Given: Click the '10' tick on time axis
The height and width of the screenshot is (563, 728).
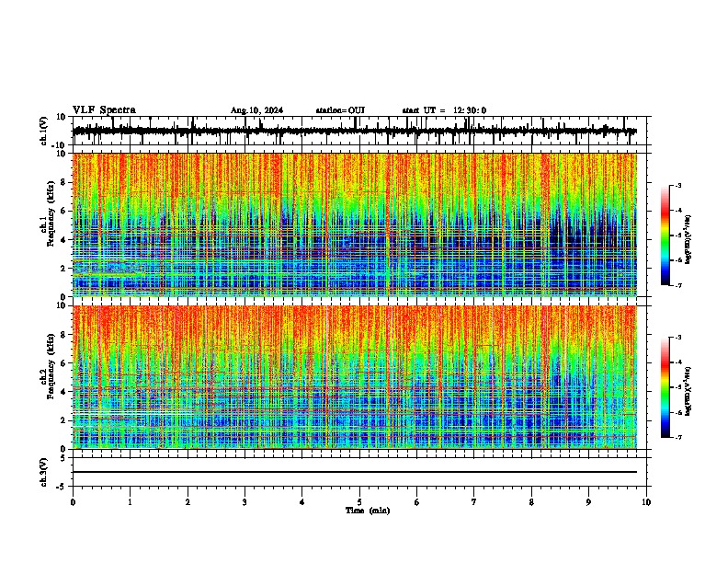Looking at the screenshot, I should [x=646, y=502].
